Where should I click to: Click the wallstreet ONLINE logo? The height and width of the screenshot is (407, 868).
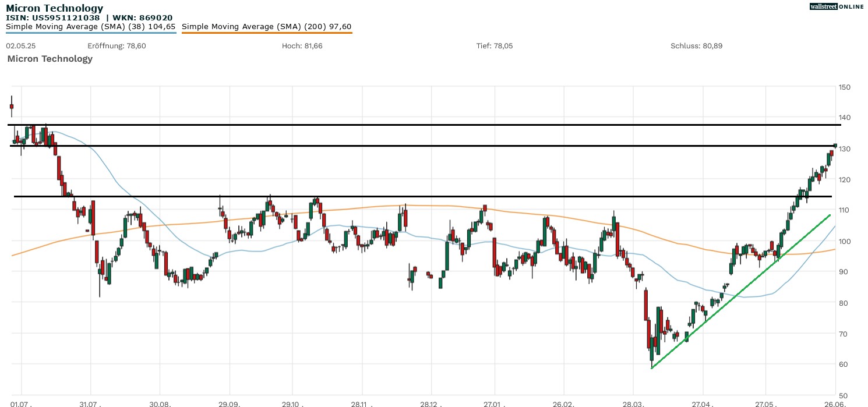tap(837, 6)
